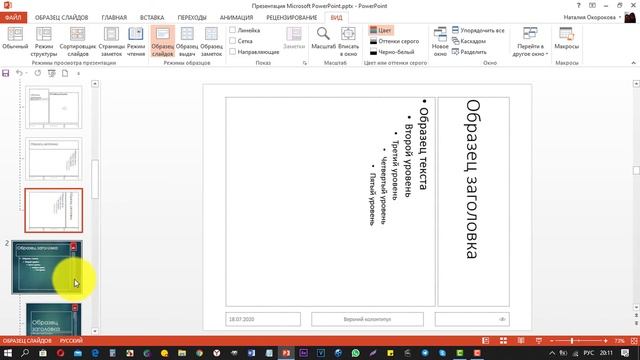Switch to РЕЦЕНЗИРОВАНИЕ (Review) tab

(291, 18)
